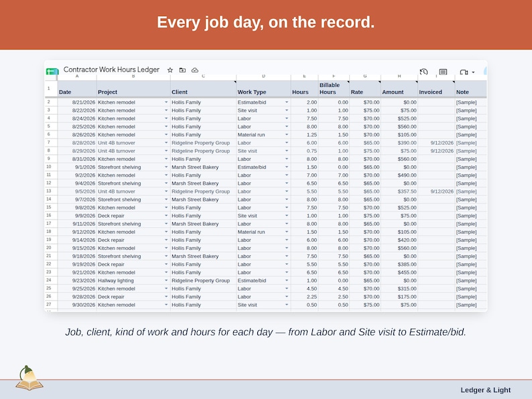Select the date cell 9/28/2026
Image resolution: width=532 pixels, height=399 pixels.
coord(77,297)
